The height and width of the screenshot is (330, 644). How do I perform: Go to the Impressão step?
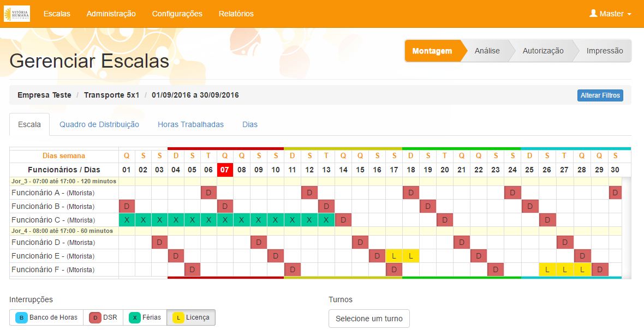tap(604, 51)
